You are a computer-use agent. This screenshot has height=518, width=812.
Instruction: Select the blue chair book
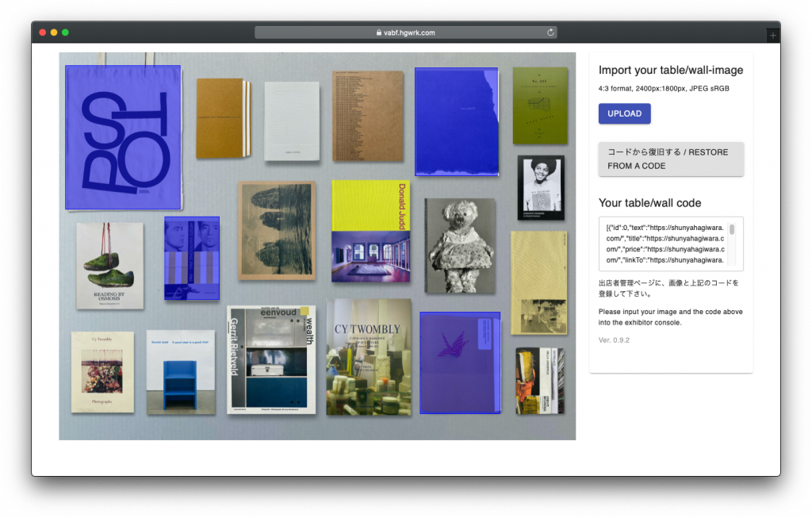point(181,372)
